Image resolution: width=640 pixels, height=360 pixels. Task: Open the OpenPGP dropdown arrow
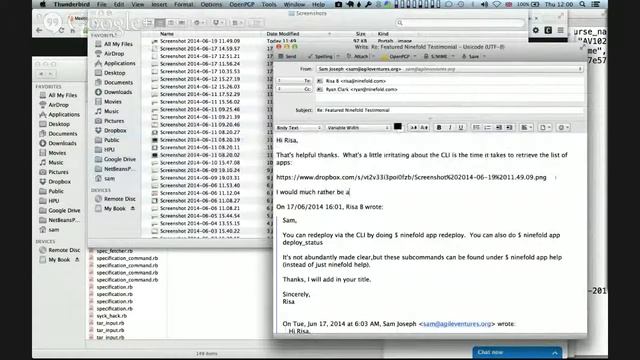tap(415, 56)
